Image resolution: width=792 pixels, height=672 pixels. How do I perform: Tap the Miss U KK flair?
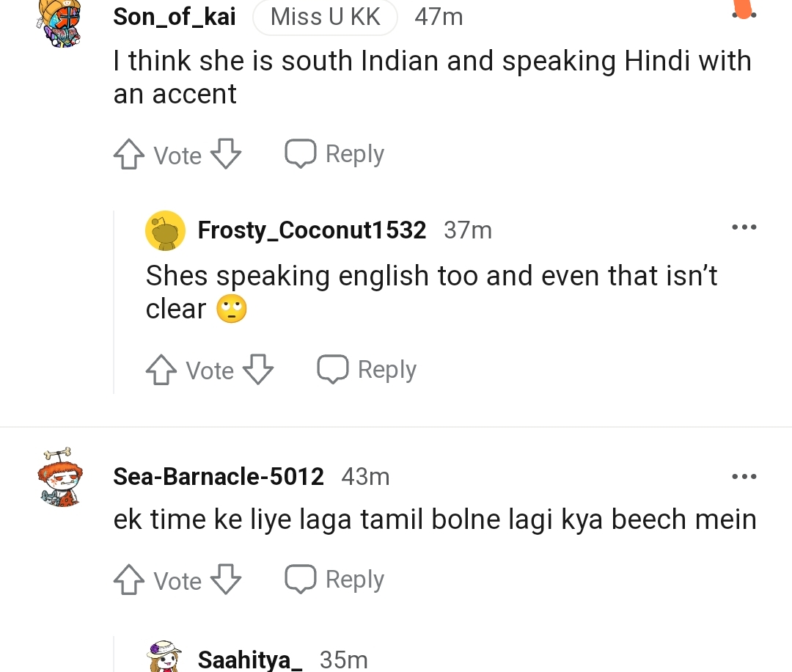click(x=325, y=18)
